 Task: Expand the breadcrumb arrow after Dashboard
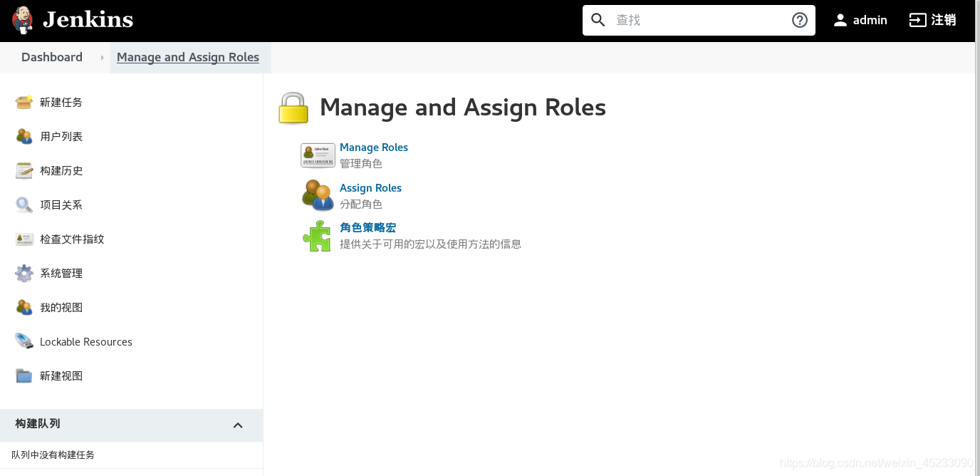tap(103, 57)
